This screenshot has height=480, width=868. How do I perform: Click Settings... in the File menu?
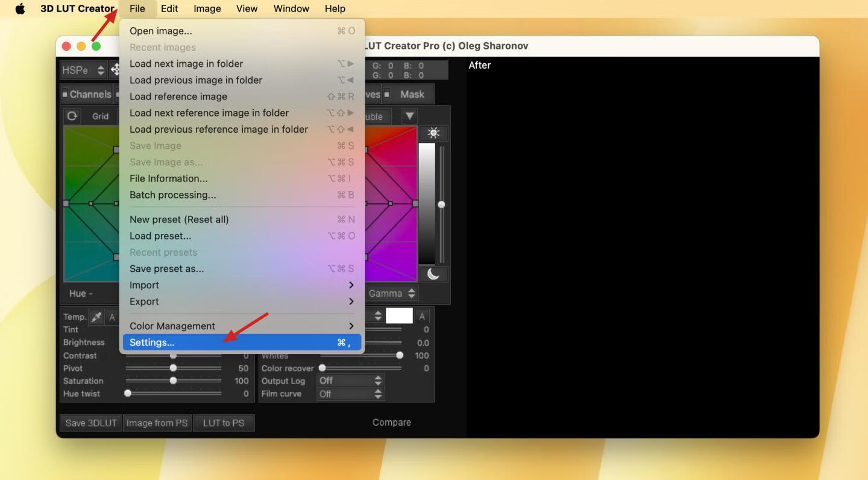pos(242,343)
